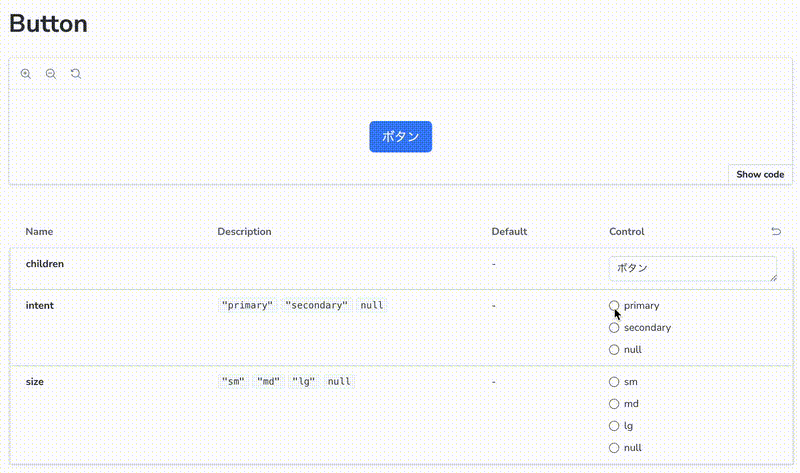Focus the children text field

point(690,268)
